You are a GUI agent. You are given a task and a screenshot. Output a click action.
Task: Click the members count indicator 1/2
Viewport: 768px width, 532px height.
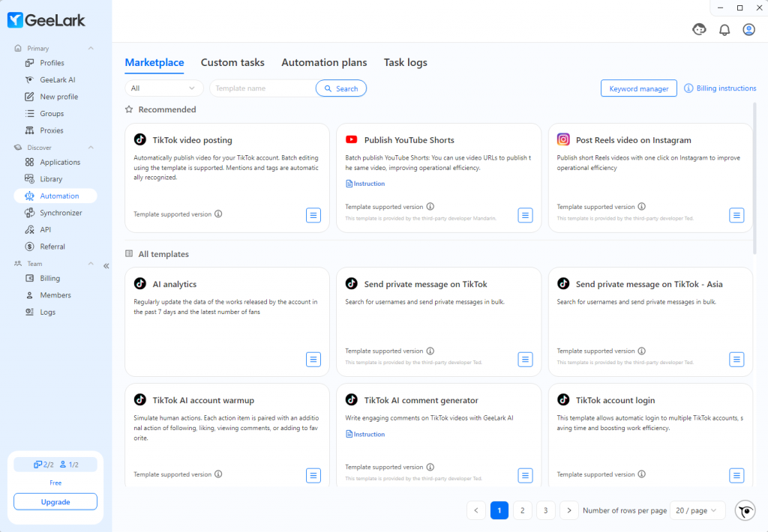click(69, 465)
